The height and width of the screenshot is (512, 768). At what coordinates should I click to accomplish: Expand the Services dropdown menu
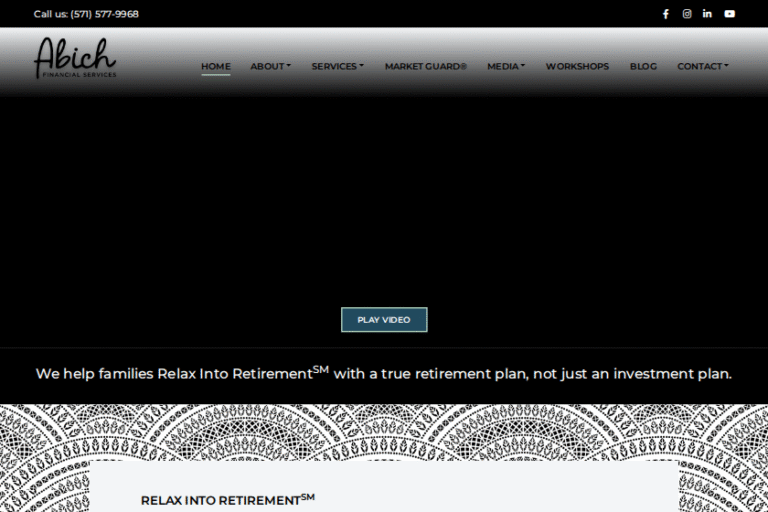pyautogui.click(x=337, y=67)
